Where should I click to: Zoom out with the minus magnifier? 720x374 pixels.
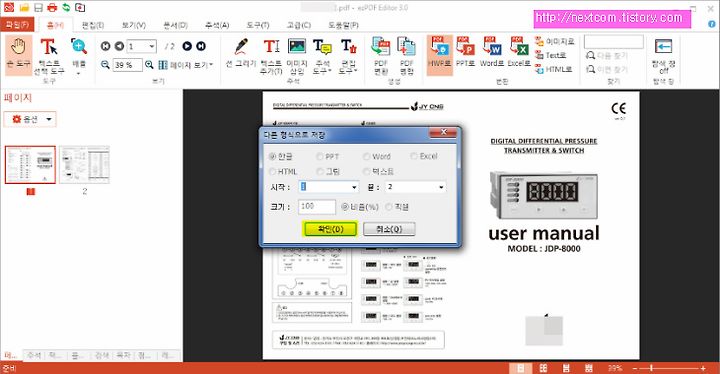pyautogui.click(x=105, y=65)
